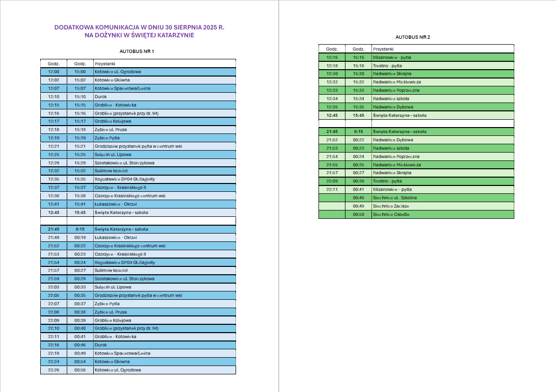Select the "Siechnice Zacisze" stop

391,206
